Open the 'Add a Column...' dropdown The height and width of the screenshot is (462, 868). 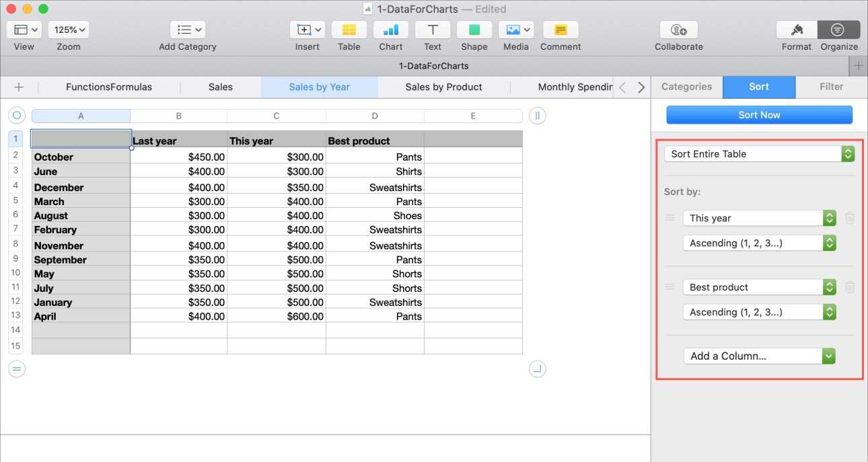click(759, 356)
